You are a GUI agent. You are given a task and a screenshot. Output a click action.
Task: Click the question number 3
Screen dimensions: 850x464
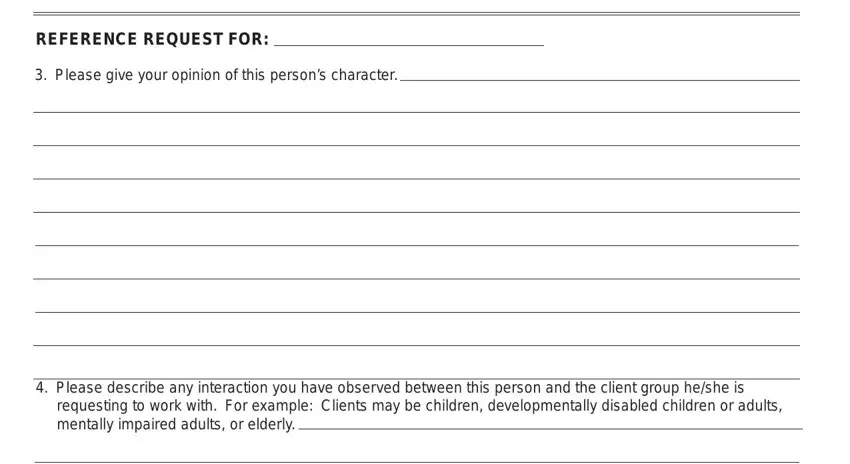tap(41, 75)
